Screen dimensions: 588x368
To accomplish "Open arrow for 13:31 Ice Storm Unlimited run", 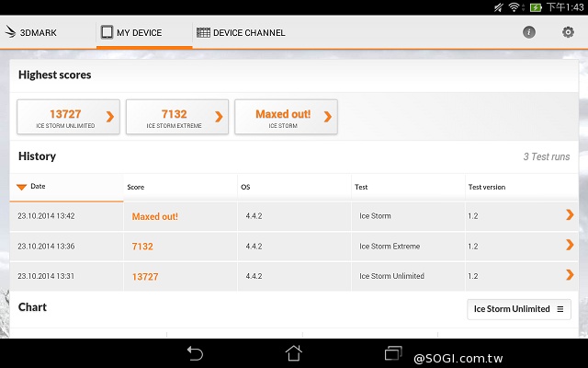I will pyautogui.click(x=570, y=275).
